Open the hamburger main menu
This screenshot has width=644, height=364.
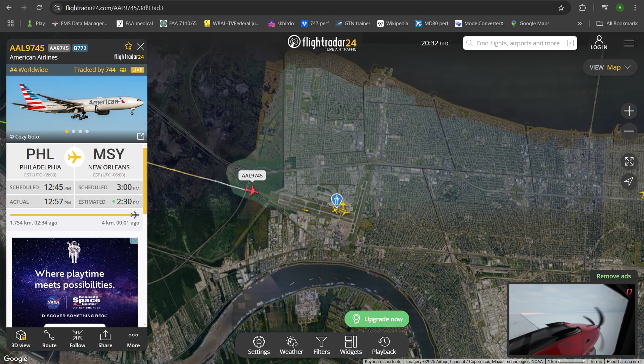[x=629, y=43]
